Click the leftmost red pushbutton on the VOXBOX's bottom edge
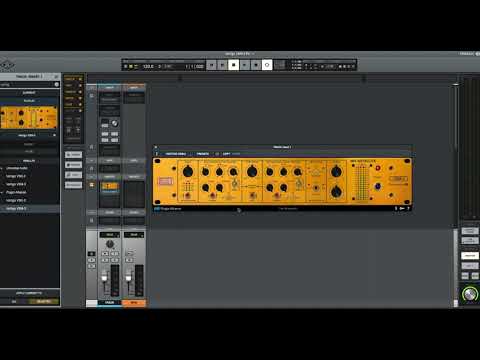This screenshot has height=360, width=480. pyautogui.click(x=187, y=195)
